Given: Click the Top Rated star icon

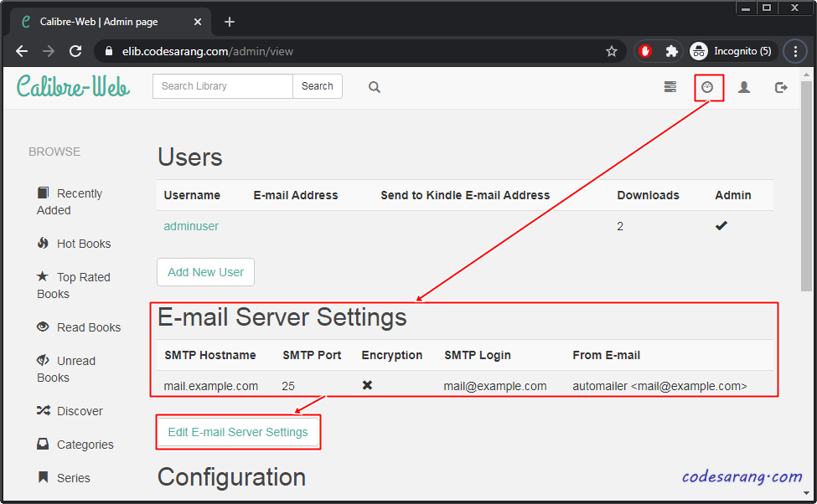Looking at the screenshot, I should (x=43, y=276).
